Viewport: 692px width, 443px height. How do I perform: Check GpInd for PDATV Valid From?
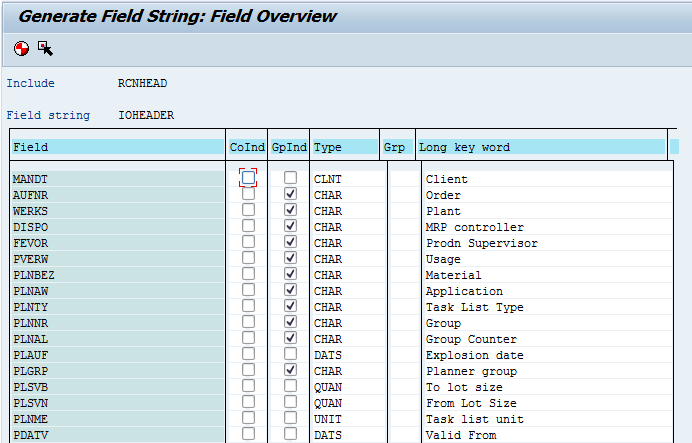[x=290, y=434]
